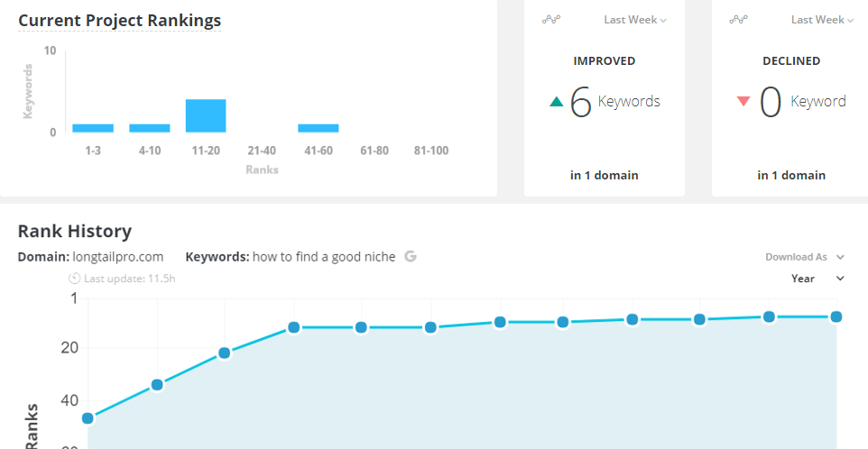The height and width of the screenshot is (449, 868).
Task: Click the longtailpro.com domain text
Action: [117, 257]
